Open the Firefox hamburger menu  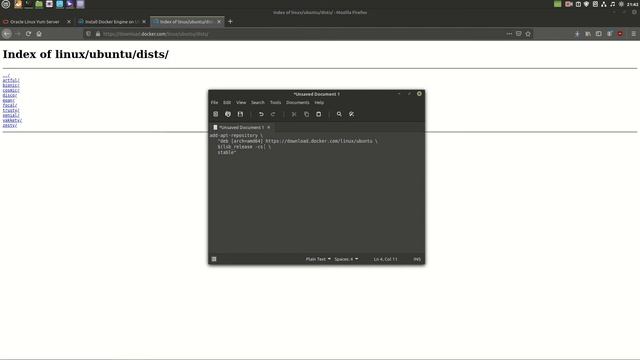pos(633,34)
